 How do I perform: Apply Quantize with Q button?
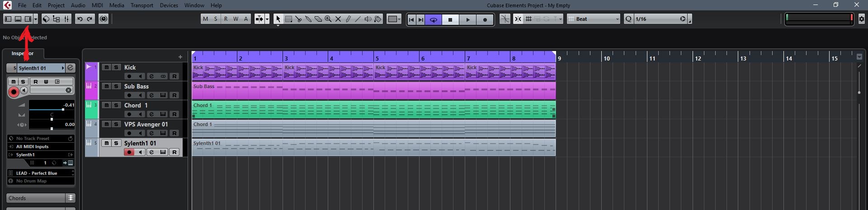(628, 19)
